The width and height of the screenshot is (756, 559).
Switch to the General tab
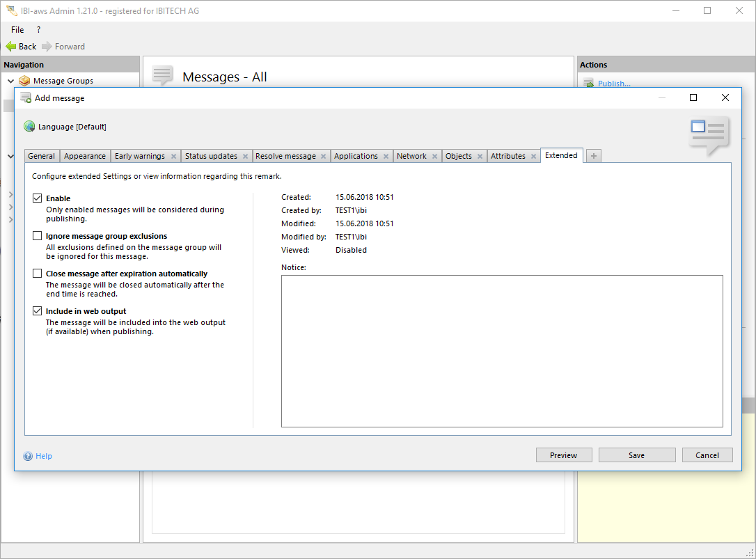coord(42,156)
